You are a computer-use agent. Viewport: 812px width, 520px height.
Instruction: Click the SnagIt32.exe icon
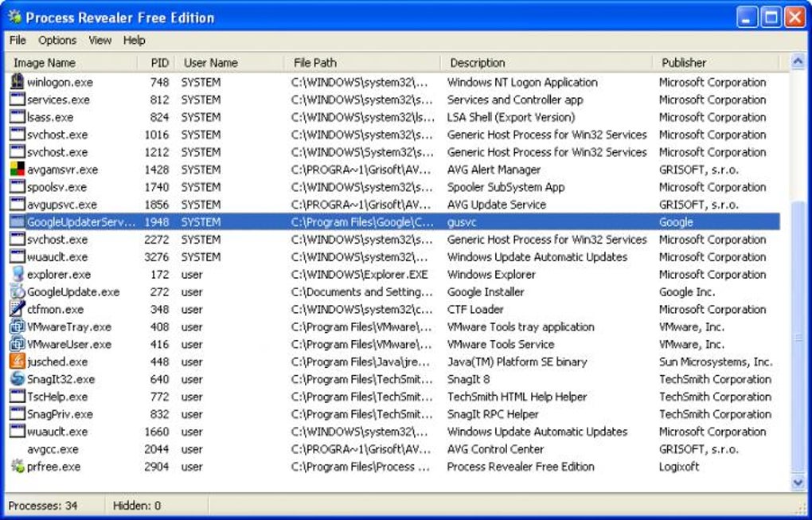click(17, 379)
